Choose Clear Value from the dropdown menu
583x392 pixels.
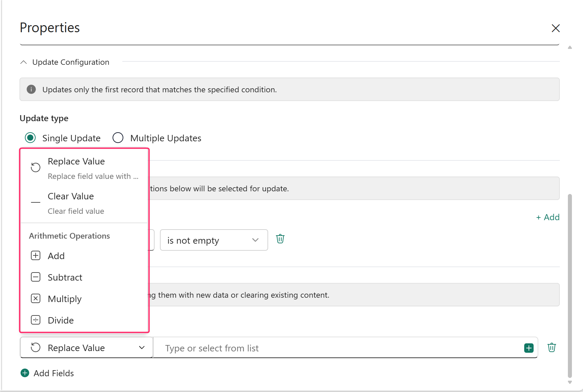click(x=84, y=203)
